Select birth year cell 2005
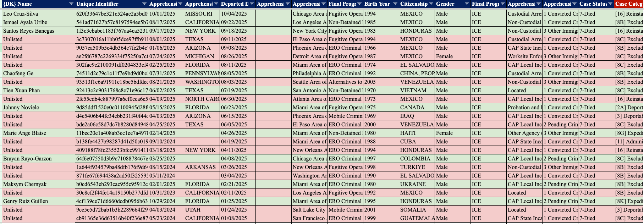 pyautogui.click(x=381, y=82)
